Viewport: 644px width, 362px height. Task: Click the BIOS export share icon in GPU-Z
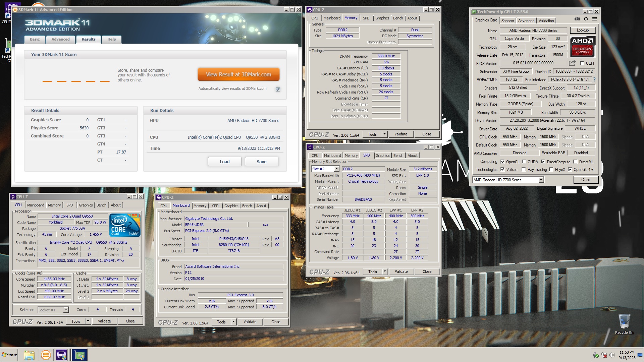tap(572, 63)
